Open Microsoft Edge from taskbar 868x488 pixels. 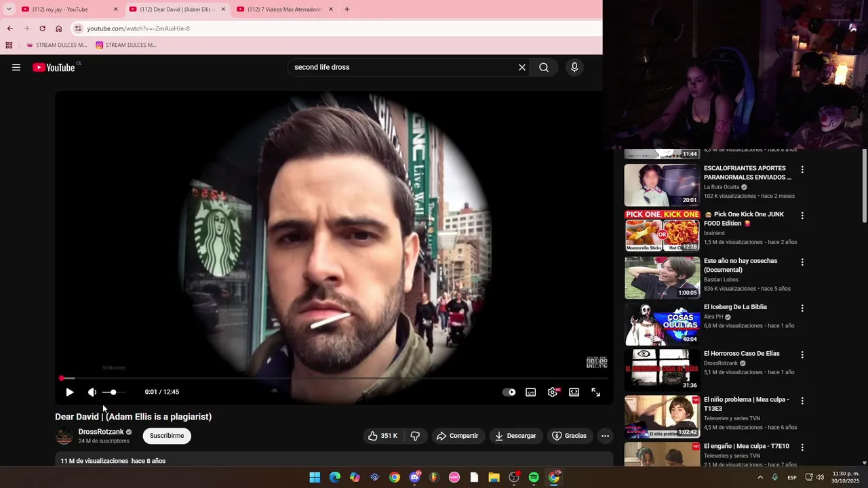point(335,477)
